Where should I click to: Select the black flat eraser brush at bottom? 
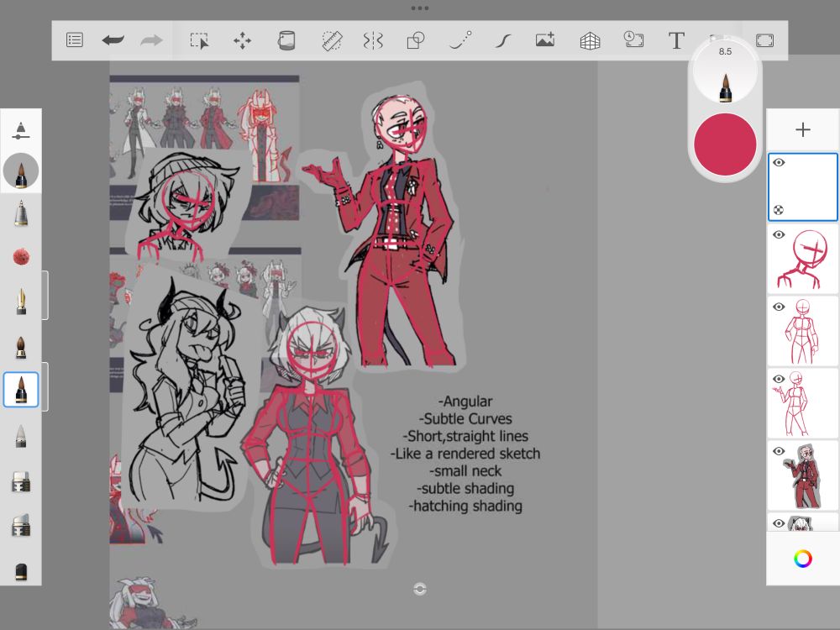(21, 571)
